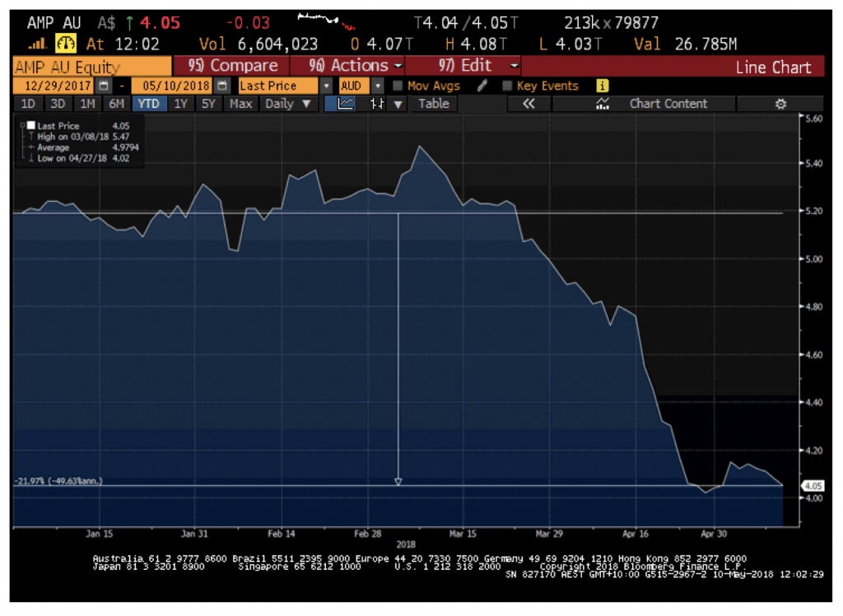843x616 pixels.
Task: Select the 5Y range tab
Action: click(208, 104)
